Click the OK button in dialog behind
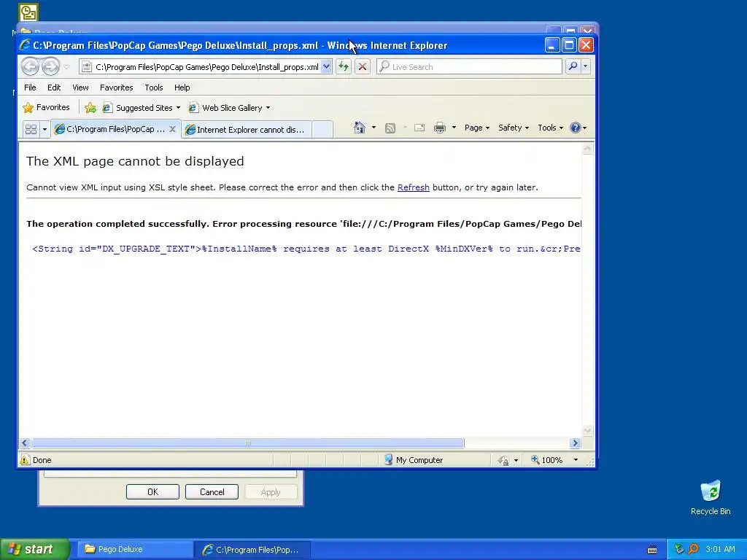 [152, 492]
